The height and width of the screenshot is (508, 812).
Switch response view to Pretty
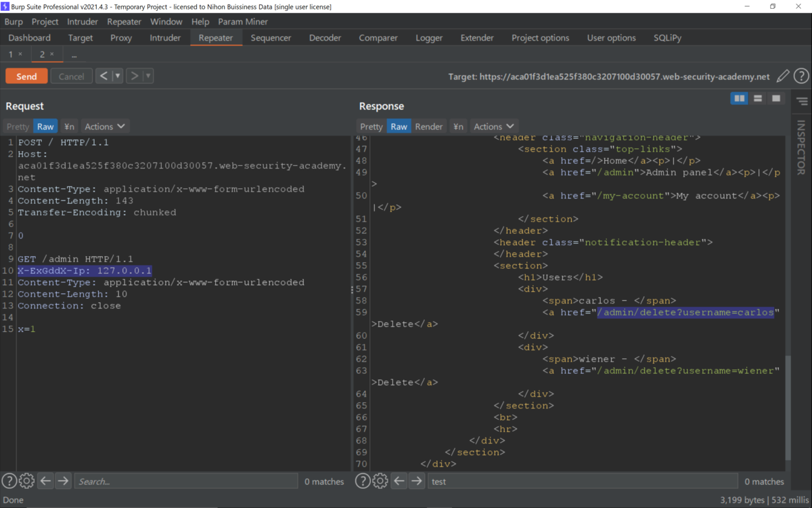click(x=371, y=126)
